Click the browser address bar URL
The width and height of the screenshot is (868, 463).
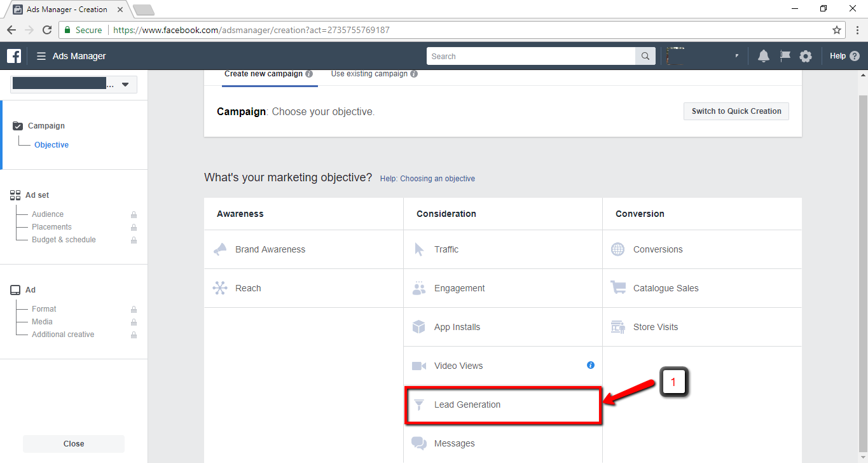pos(251,30)
